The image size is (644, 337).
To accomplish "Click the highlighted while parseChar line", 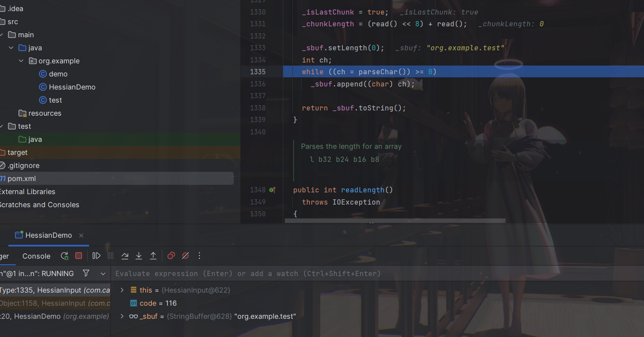I will 463,72.
